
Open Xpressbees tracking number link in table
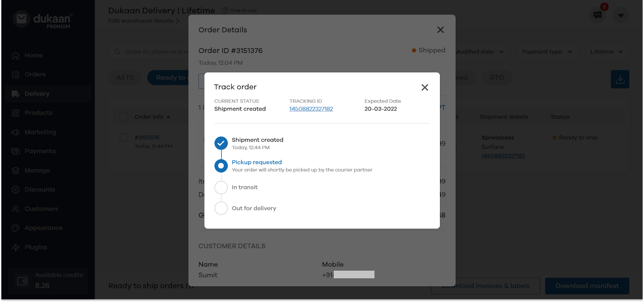503,156
